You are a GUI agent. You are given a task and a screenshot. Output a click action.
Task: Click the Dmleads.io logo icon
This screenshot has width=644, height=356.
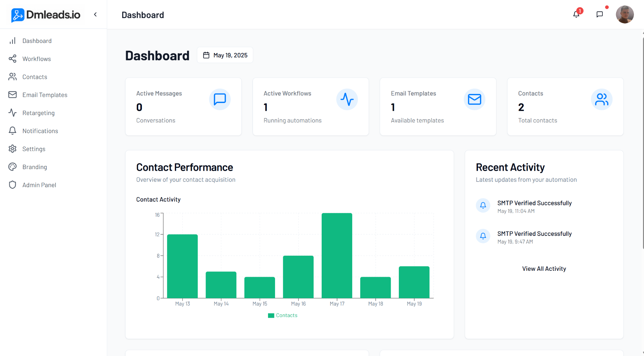coord(17,14)
